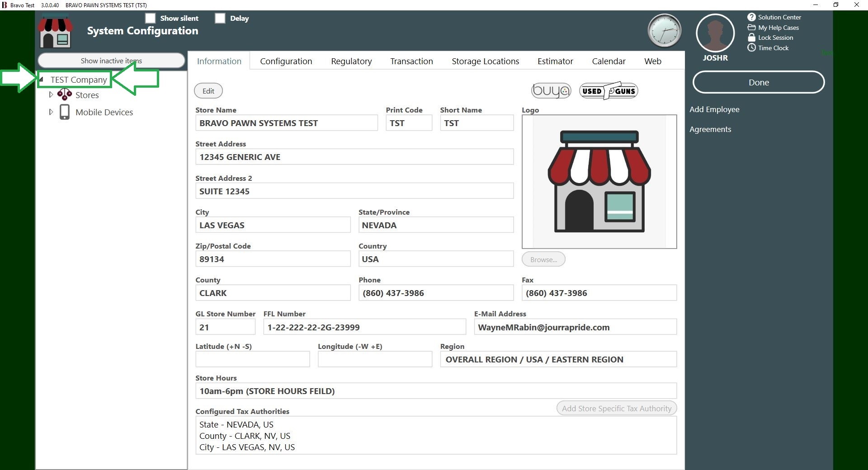
Task: Open the Agreements link
Action: point(710,129)
